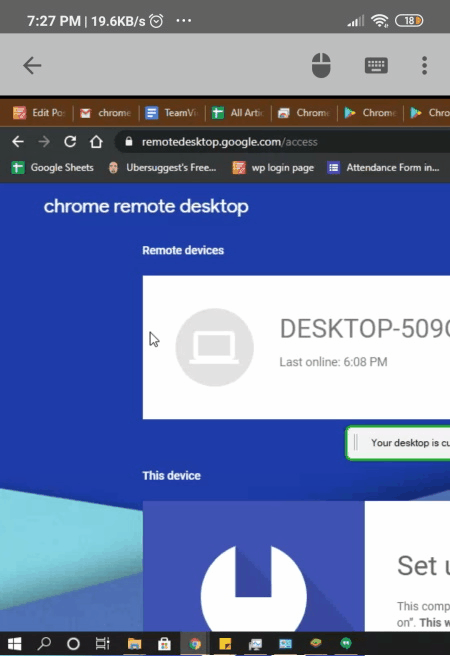Show the on-screen keyboard
Image resolution: width=450 pixels, height=656 pixels.
coord(376,66)
